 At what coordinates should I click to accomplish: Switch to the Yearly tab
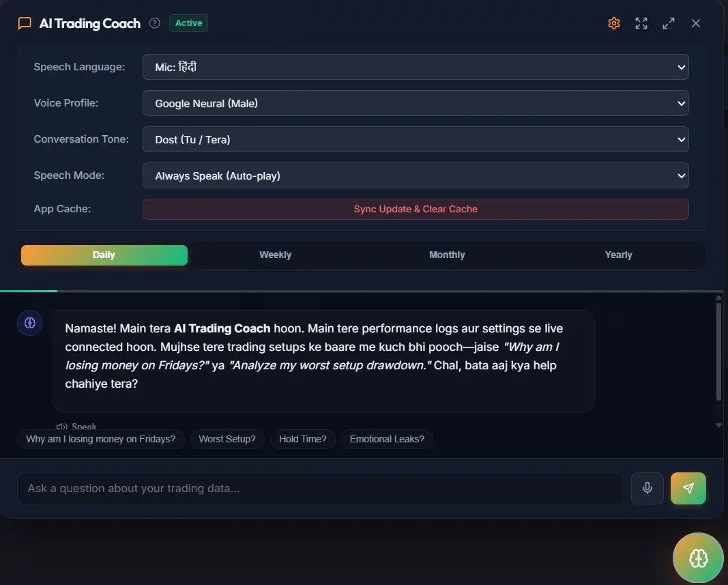(x=618, y=255)
